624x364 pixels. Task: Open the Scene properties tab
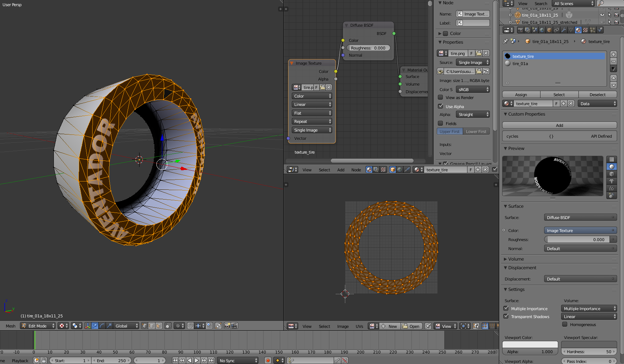(x=535, y=30)
